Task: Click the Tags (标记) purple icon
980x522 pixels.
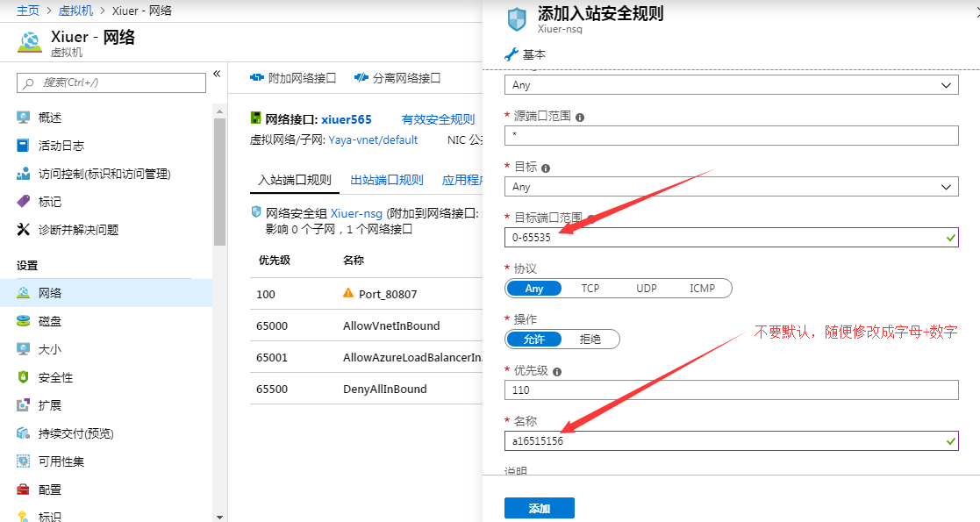Action: (23, 201)
